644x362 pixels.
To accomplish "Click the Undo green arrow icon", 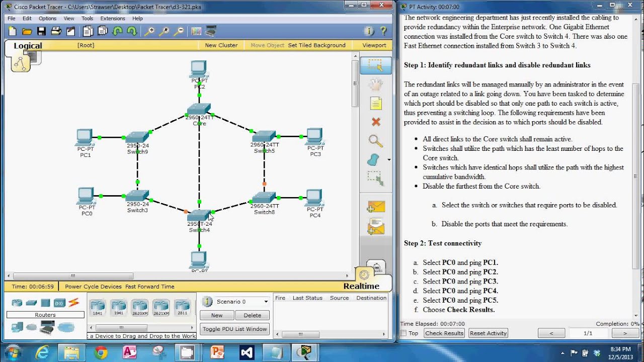I will pos(117,31).
